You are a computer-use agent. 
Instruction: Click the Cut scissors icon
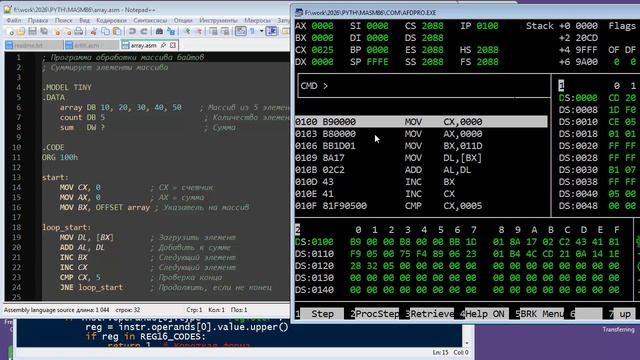(93, 31)
